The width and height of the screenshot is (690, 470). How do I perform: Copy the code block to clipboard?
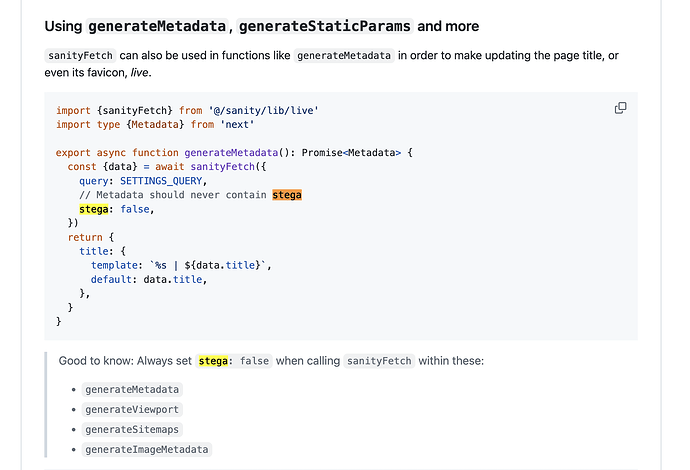(620, 108)
